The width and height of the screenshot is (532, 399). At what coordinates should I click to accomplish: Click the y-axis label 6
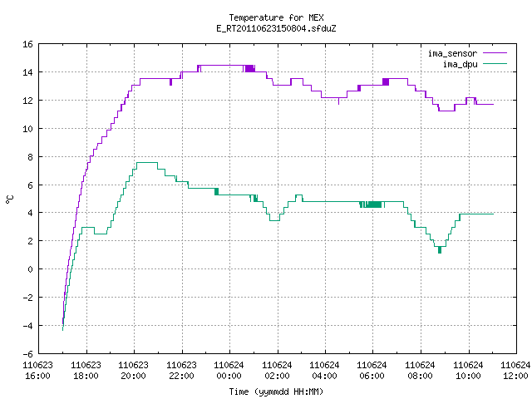tap(31, 185)
